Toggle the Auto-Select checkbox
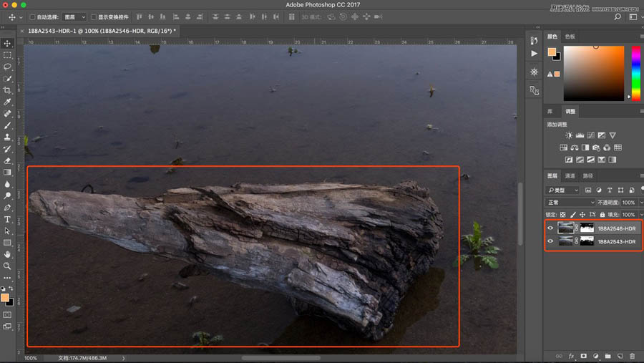Image resolution: width=644 pixels, height=363 pixels. click(x=32, y=17)
